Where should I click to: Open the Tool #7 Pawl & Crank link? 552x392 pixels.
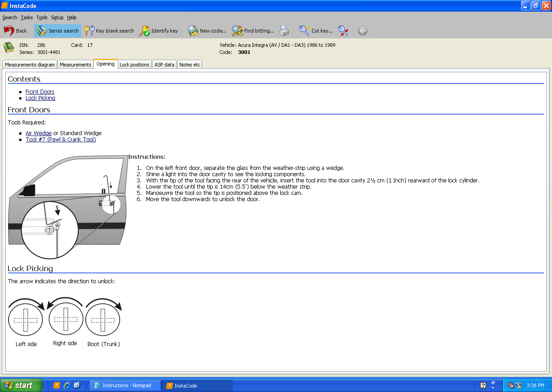61,140
